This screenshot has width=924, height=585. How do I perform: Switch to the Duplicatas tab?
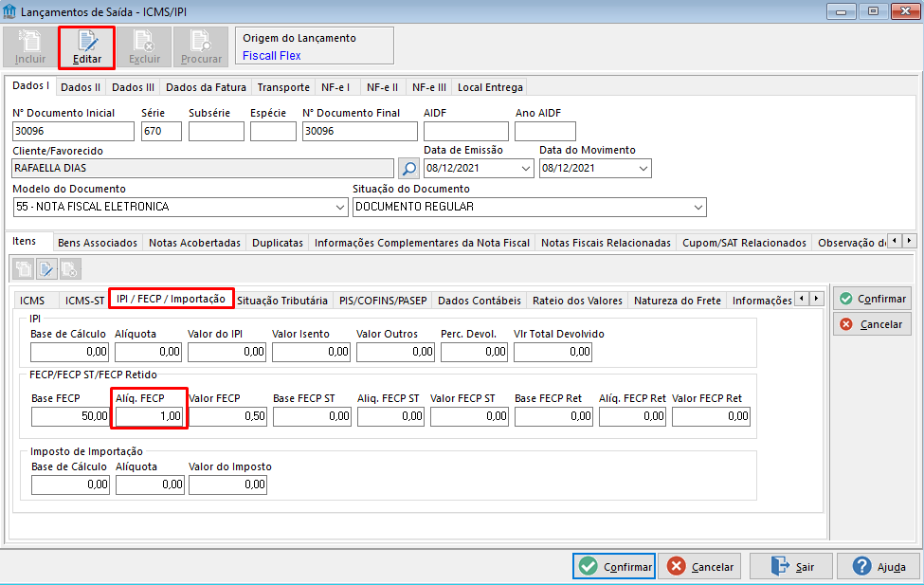278,243
